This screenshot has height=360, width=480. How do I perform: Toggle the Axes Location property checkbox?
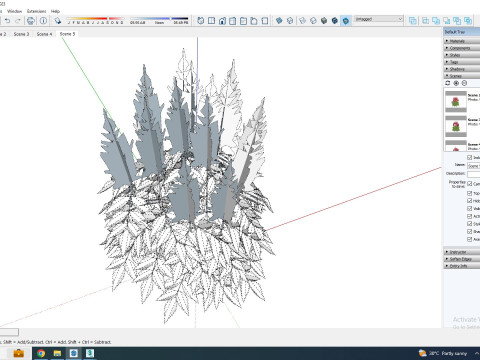tap(470, 239)
